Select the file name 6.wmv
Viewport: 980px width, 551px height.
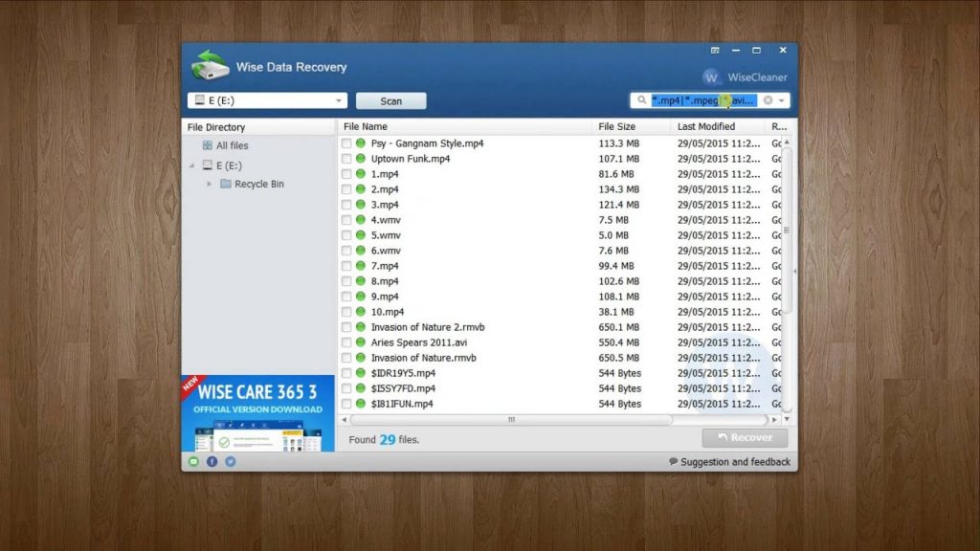pos(386,251)
